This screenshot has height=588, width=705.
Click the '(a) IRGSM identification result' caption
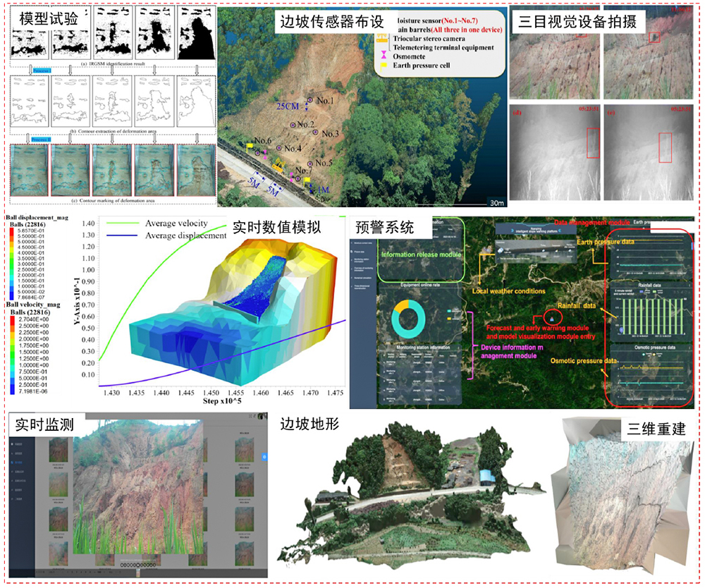tap(113, 64)
